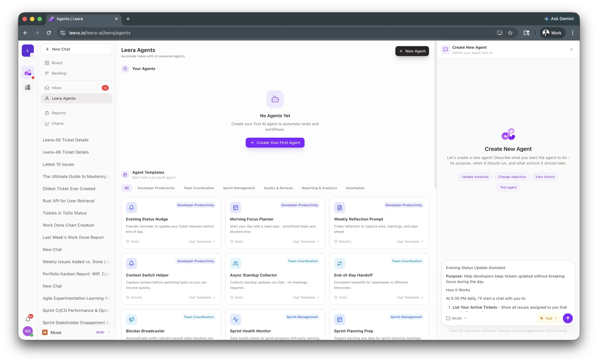Open the Fast model speed dropdown
This screenshot has height=364, width=598.
coord(548,318)
